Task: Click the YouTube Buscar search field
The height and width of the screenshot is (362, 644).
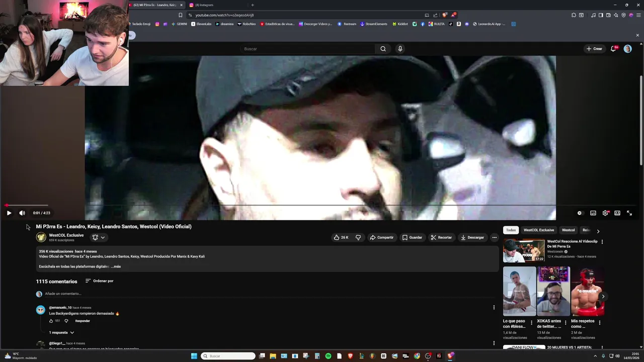Action: (308, 49)
